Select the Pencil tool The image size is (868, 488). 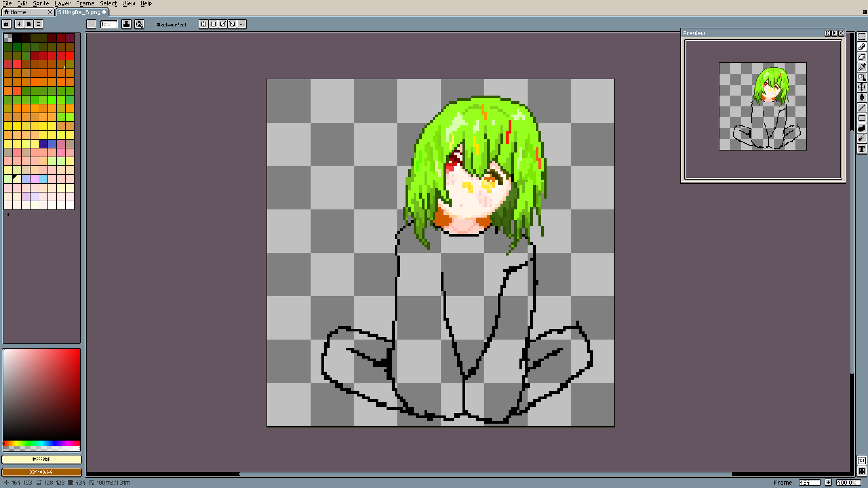(x=862, y=47)
